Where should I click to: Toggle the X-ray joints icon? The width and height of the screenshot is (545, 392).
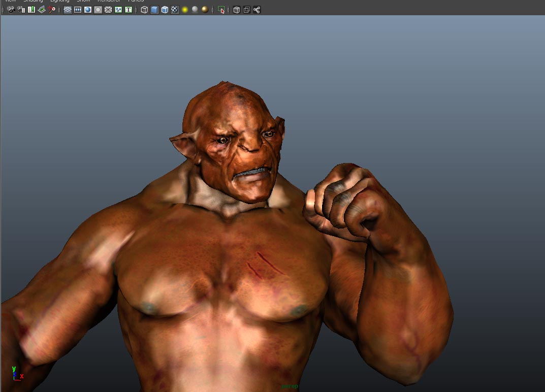[257, 10]
